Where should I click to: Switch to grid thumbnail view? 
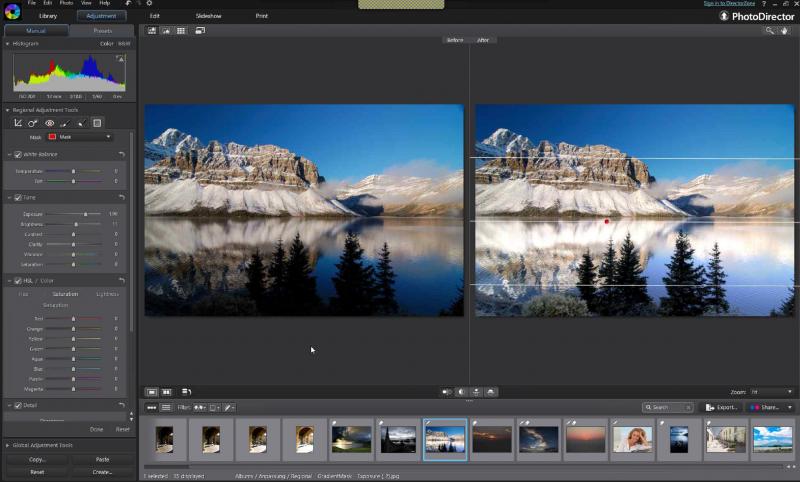point(181,31)
